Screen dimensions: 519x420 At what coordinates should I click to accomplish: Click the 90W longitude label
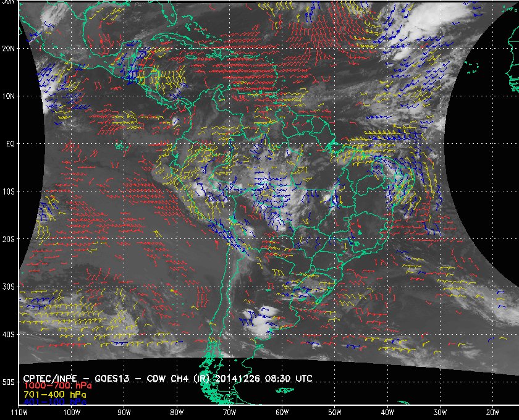tap(124, 413)
